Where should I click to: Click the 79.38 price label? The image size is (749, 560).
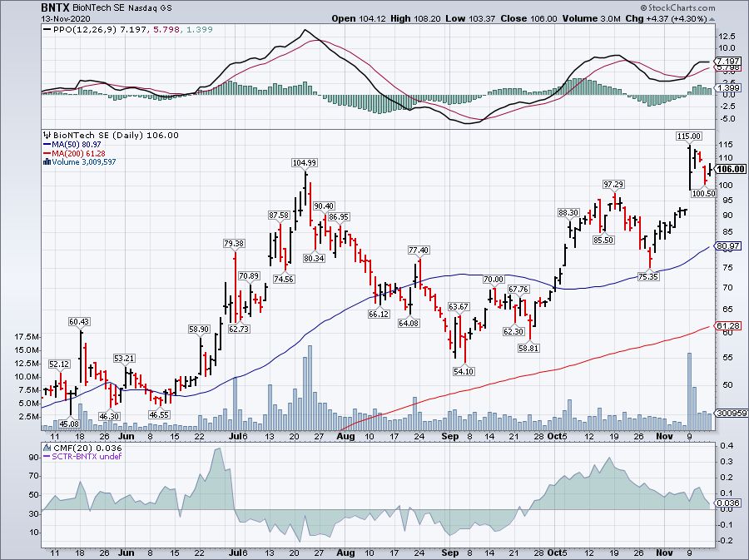click(234, 244)
